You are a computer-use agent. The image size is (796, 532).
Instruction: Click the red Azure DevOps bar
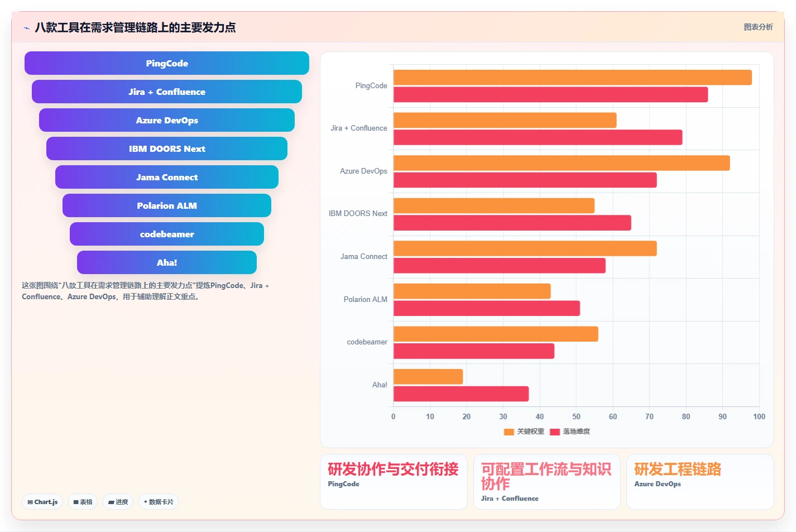525,180
